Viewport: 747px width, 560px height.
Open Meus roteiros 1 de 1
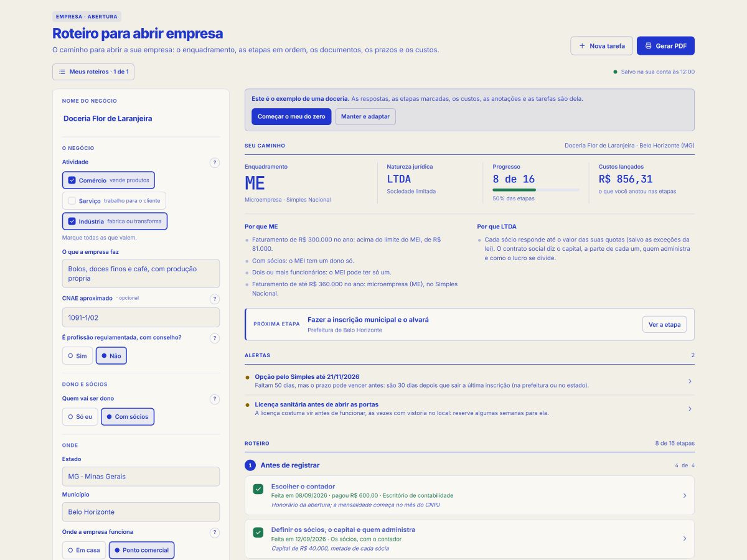coord(93,72)
